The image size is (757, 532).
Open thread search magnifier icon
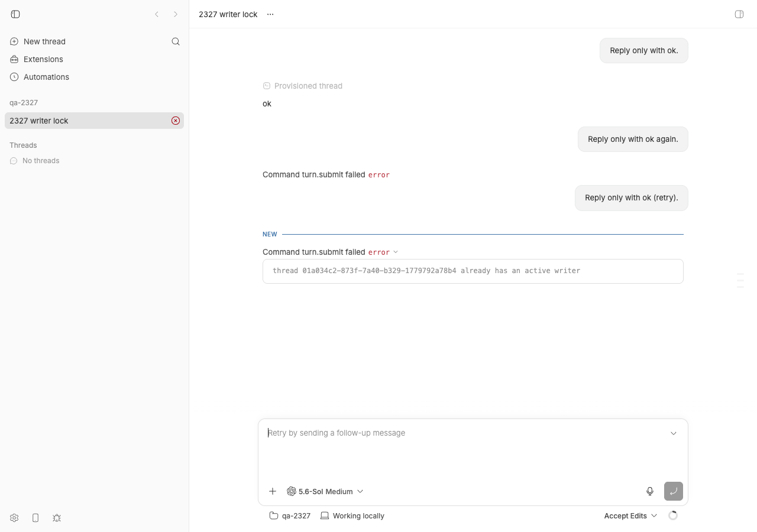pyautogui.click(x=176, y=41)
